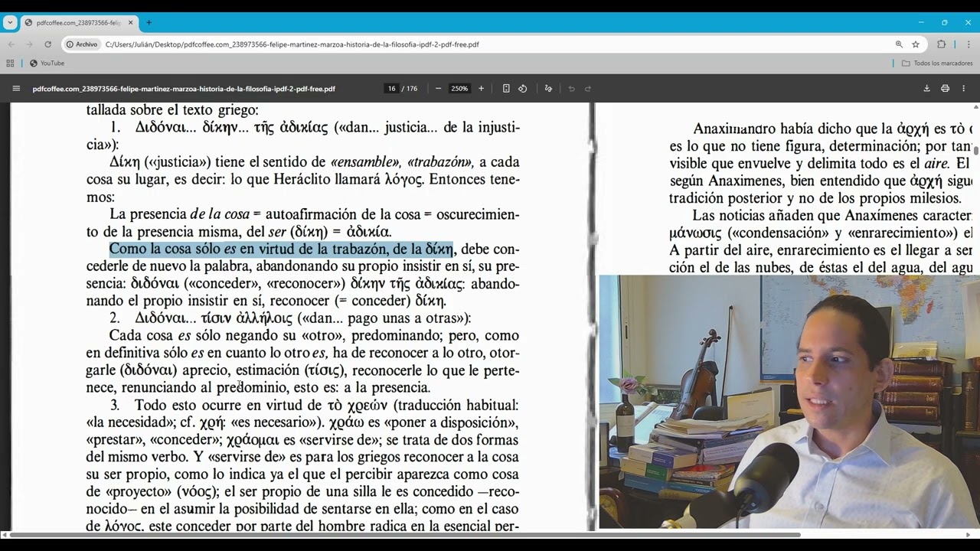Open the tab search dropdown arrow
980x551 pixels.
(x=10, y=23)
